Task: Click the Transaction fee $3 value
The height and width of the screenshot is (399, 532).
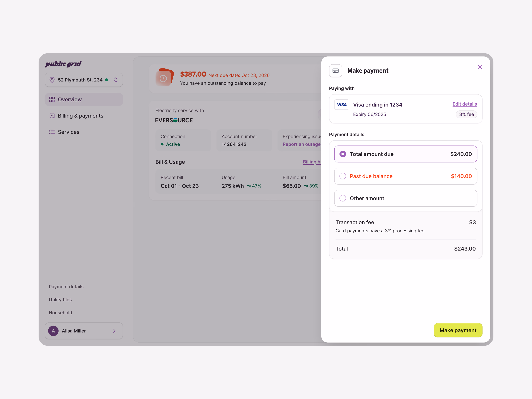Action: tap(472, 222)
